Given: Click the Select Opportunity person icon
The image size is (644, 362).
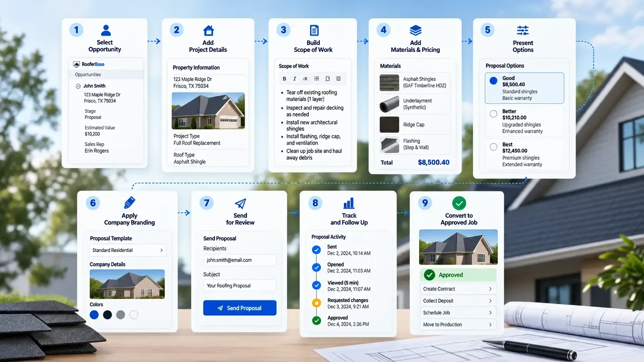Looking at the screenshot, I should (x=106, y=30).
